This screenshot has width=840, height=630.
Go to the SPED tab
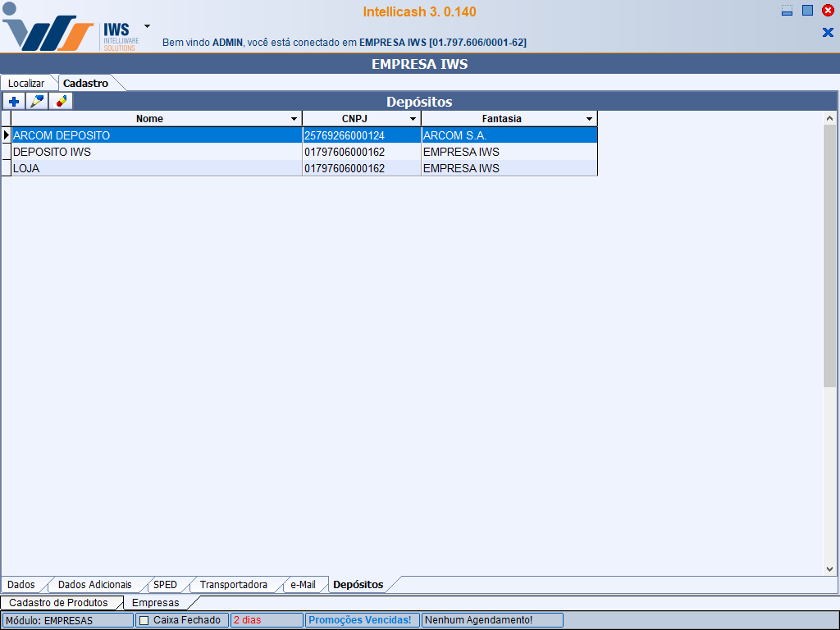(165, 585)
